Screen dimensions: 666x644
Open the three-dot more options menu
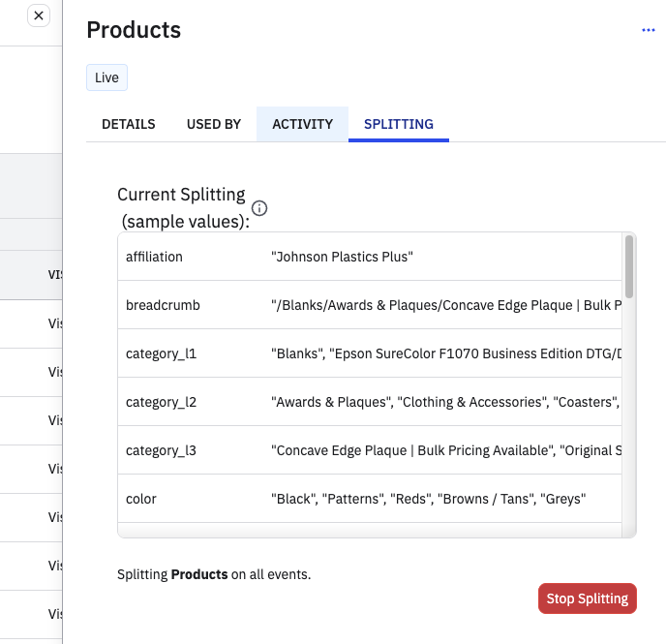(649, 30)
